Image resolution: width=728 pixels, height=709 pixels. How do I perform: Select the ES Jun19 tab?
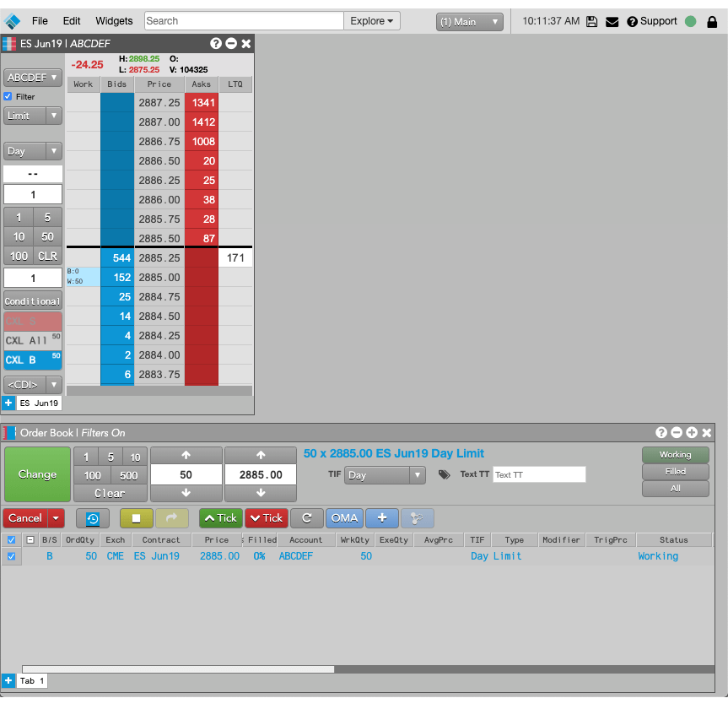[x=39, y=403]
